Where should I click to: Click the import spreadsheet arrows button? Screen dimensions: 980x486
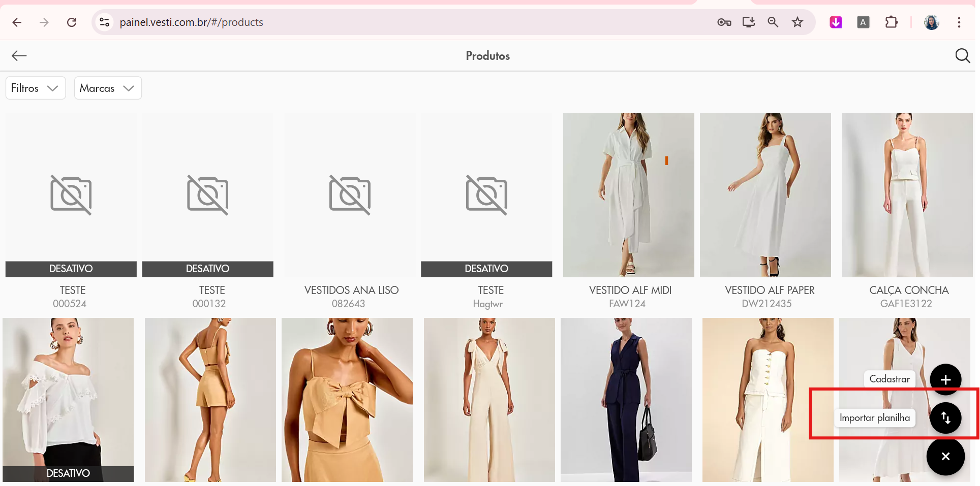pyautogui.click(x=945, y=418)
